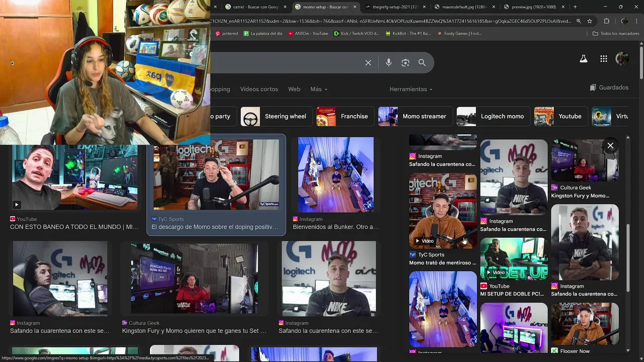Switch to catriel search tab
This screenshot has width=644, height=362.
pos(256,7)
